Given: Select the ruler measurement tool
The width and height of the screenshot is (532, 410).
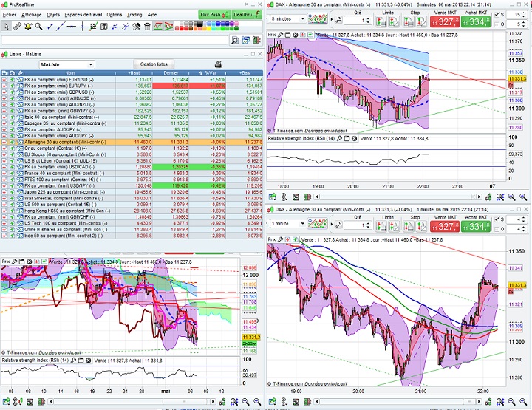Looking at the screenshot, I should point(17,26).
